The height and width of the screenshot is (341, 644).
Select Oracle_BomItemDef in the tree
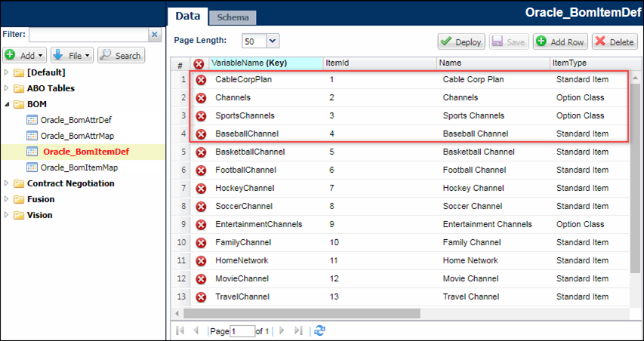(x=86, y=152)
